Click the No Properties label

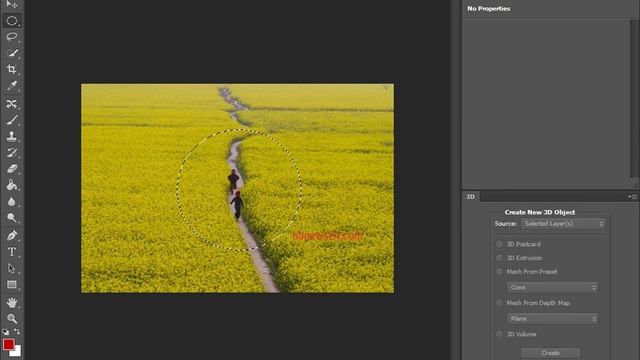(x=489, y=9)
